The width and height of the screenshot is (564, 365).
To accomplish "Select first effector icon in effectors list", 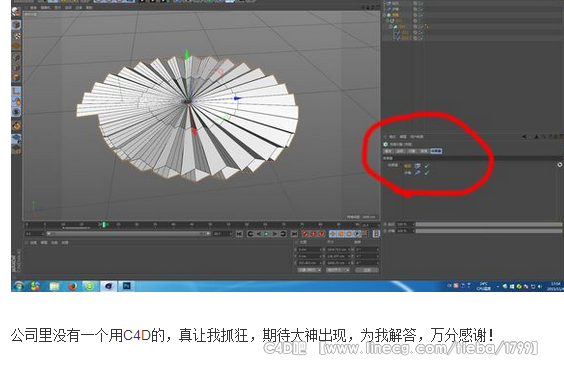I will click(417, 166).
